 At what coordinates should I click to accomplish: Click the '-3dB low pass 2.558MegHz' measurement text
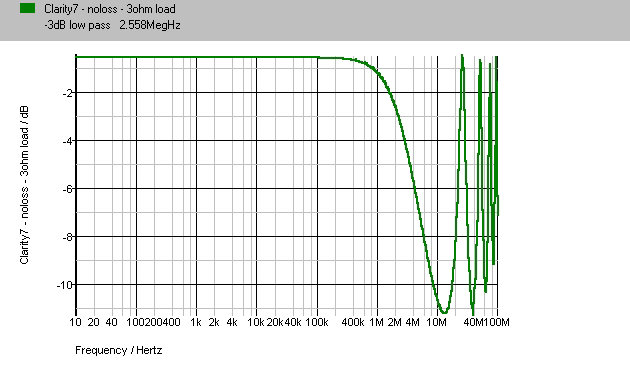(112, 25)
